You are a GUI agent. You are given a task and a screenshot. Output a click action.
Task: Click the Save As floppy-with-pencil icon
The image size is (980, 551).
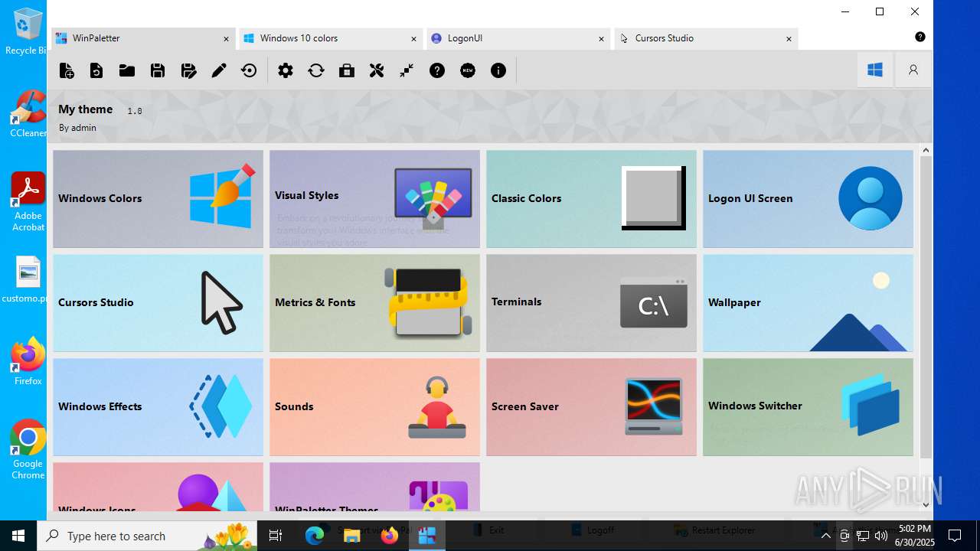188,70
